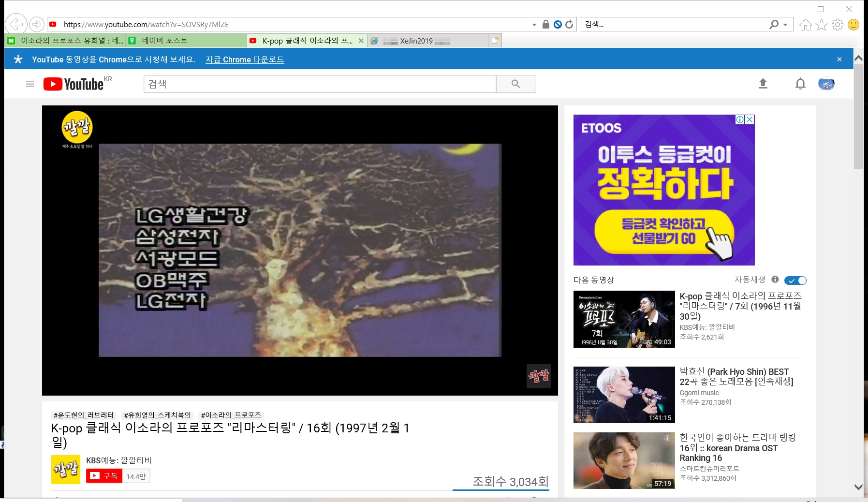This screenshot has width=868, height=502.
Task: Open 스마트컨슈머리포트 channel name
Action: [709, 469]
